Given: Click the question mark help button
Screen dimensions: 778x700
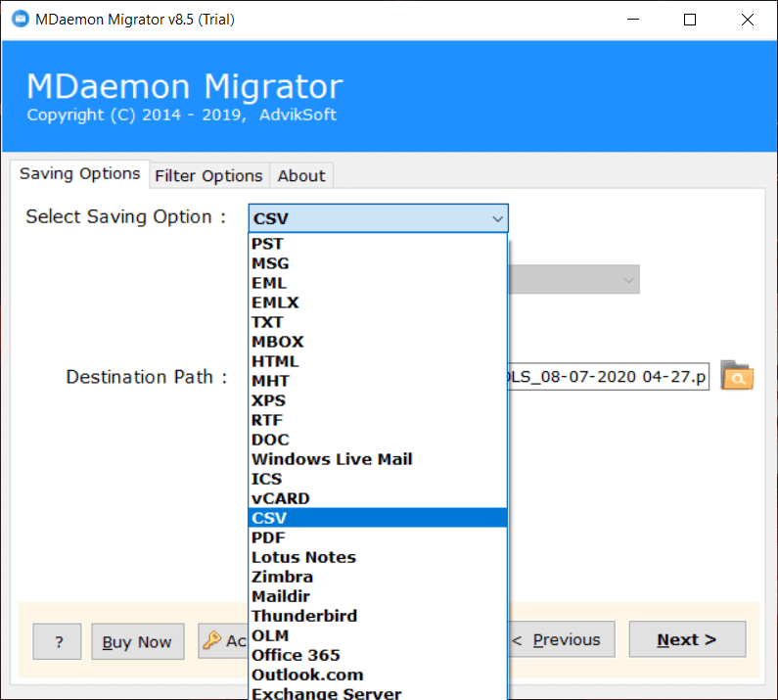Looking at the screenshot, I should click(57, 641).
